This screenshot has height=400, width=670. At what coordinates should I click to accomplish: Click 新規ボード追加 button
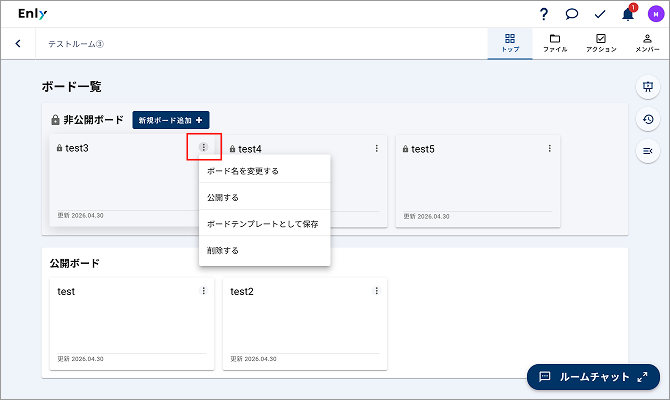click(170, 120)
